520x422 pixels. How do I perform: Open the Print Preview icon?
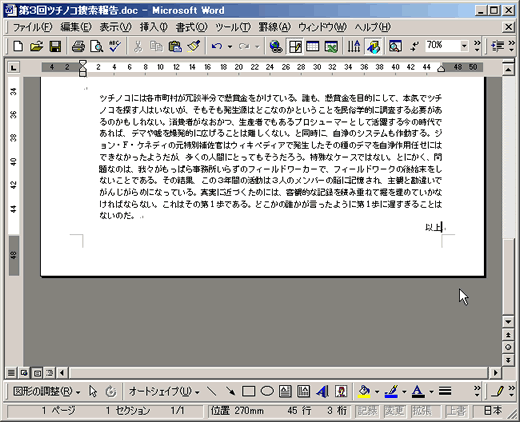tap(96, 46)
